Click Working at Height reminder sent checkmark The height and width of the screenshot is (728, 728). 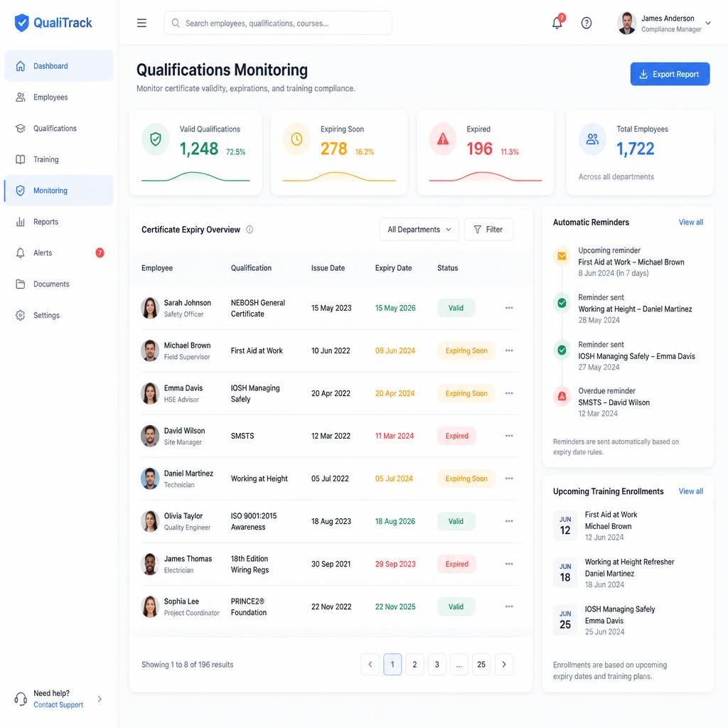(x=562, y=303)
